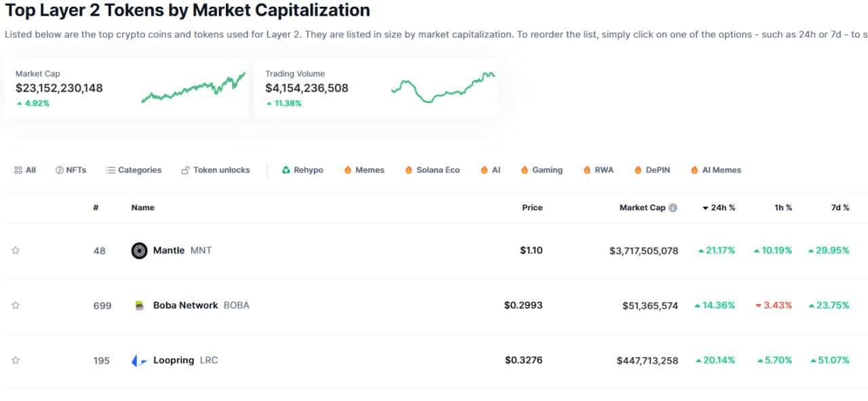Click the Boba Network logo icon

[139, 306]
